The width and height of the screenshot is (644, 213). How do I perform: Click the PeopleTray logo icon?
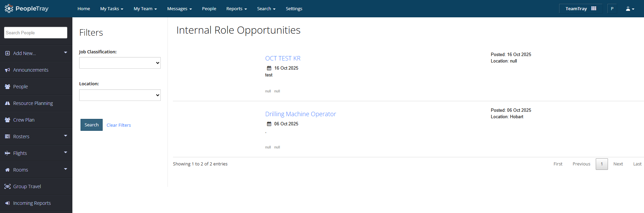coord(9,8)
